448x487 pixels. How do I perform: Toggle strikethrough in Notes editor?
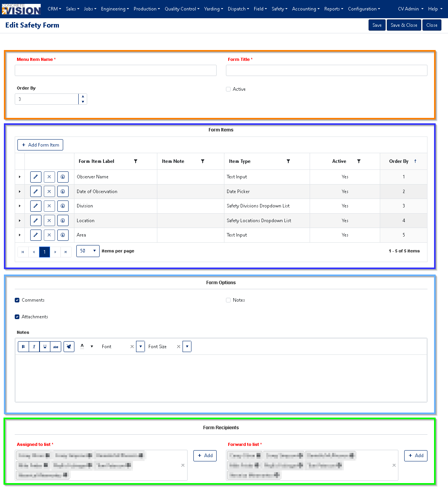56,347
